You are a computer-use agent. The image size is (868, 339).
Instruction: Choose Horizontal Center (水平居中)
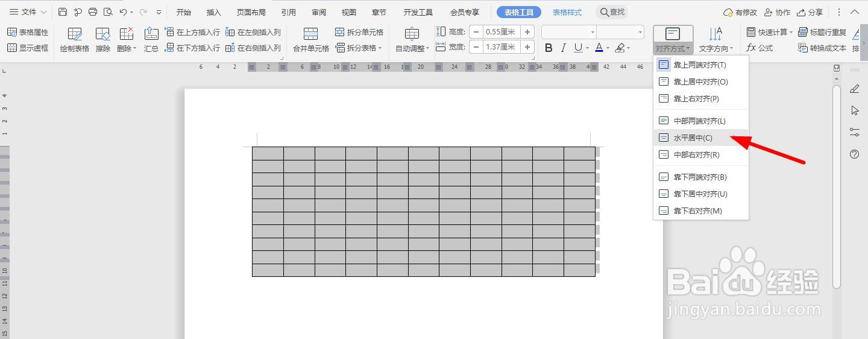[701, 138]
